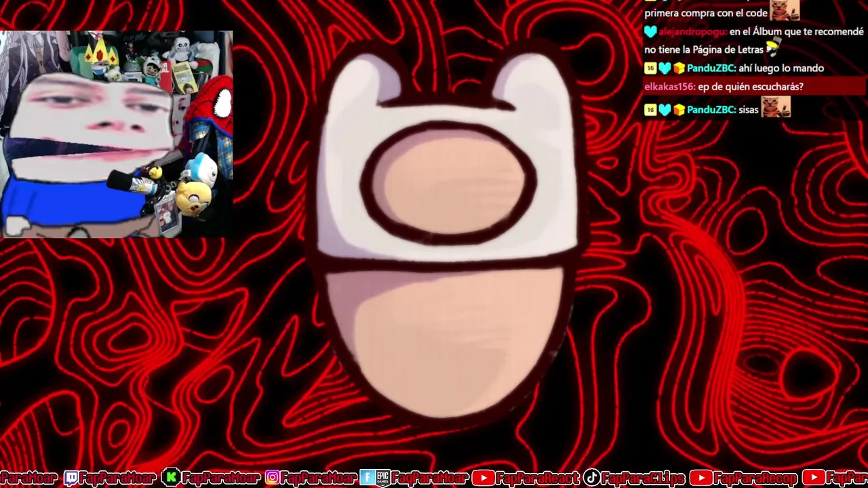868x488 pixels.
Task: Click the chat text 'primera compra con el code'
Action: 706,13
